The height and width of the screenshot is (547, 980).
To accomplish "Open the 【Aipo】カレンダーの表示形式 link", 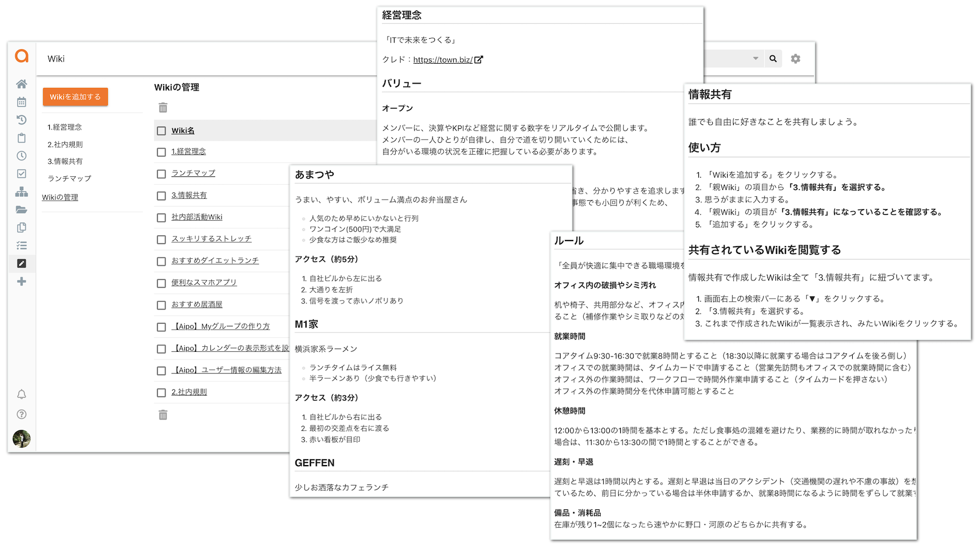I will tap(230, 348).
